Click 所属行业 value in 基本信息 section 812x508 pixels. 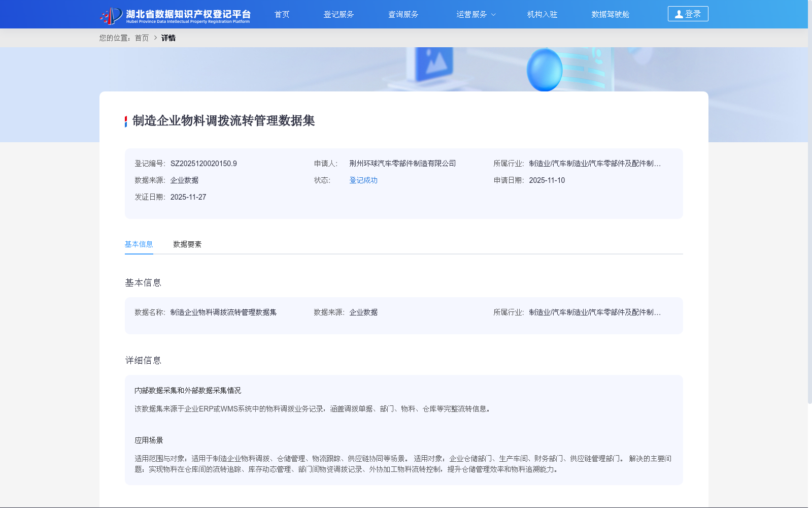coord(595,312)
